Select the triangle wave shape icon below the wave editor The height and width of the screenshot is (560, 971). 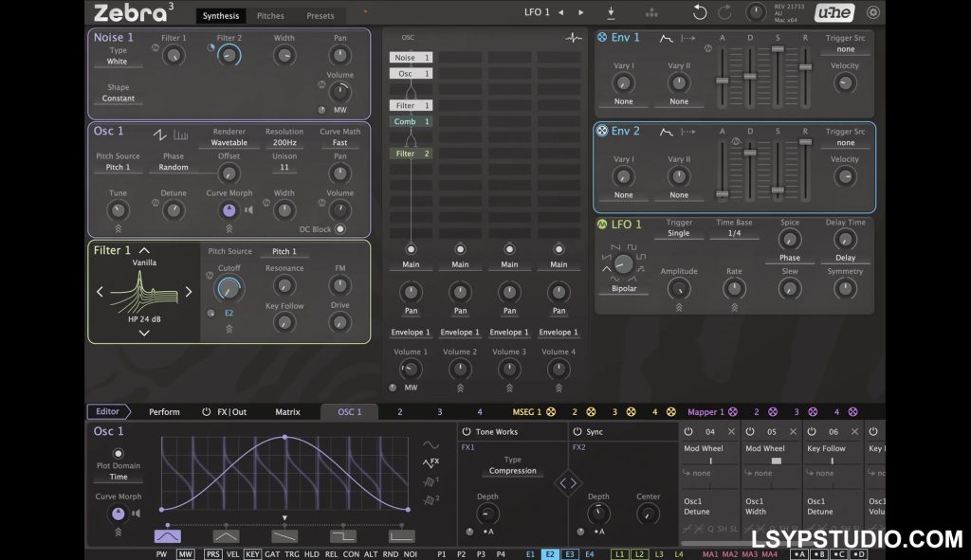click(225, 535)
